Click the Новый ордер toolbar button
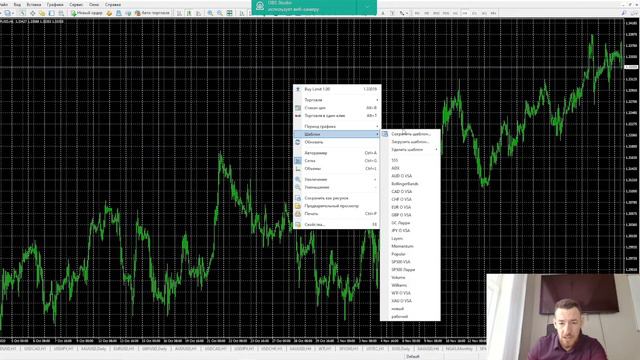 click(87, 13)
